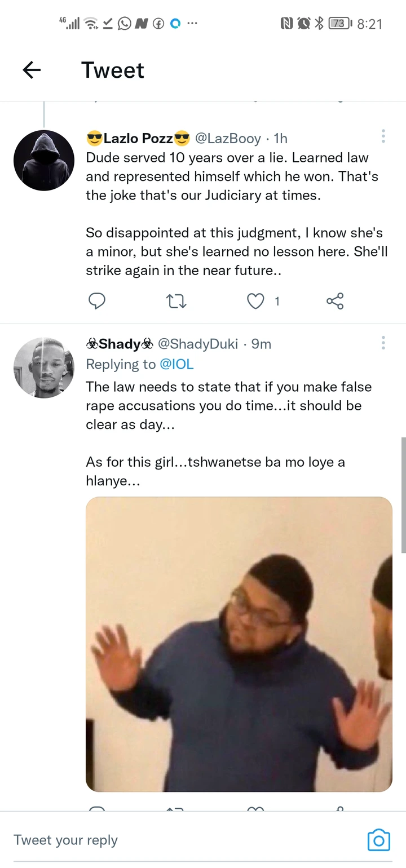Viewport: 406px width, 868px height.
Task: Like Lazlo Pozz's tweet
Action: [x=256, y=302]
